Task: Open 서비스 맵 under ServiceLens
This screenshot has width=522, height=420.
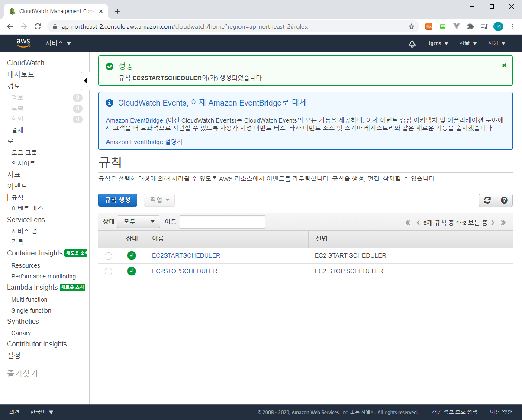Action: [24, 231]
